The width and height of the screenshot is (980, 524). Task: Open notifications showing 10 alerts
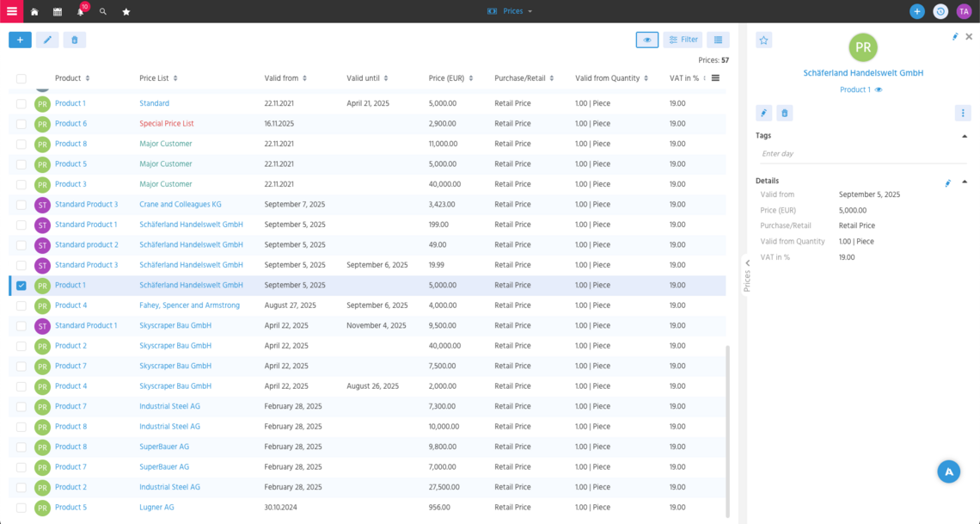point(79,11)
